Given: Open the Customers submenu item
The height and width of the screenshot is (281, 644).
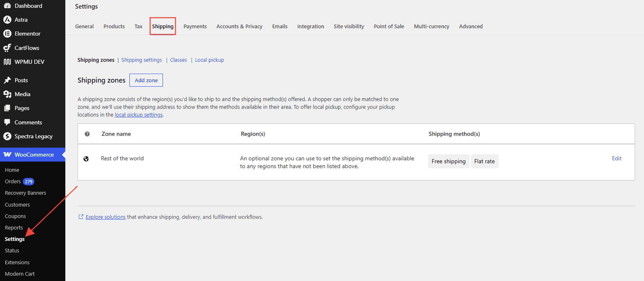Looking at the screenshot, I should (x=17, y=205).
